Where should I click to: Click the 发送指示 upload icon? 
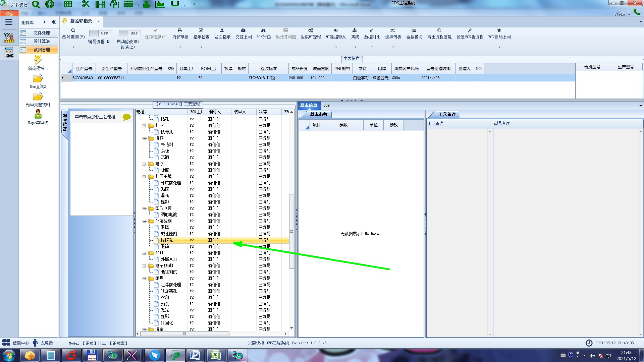pyautogui.click(x=222, y=31)
